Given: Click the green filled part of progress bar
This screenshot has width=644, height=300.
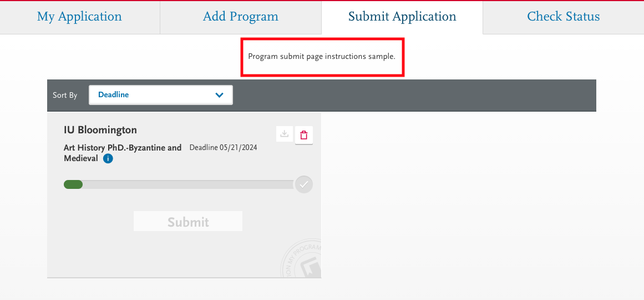Looking at the screenshot, I should [x=73, y=184].
